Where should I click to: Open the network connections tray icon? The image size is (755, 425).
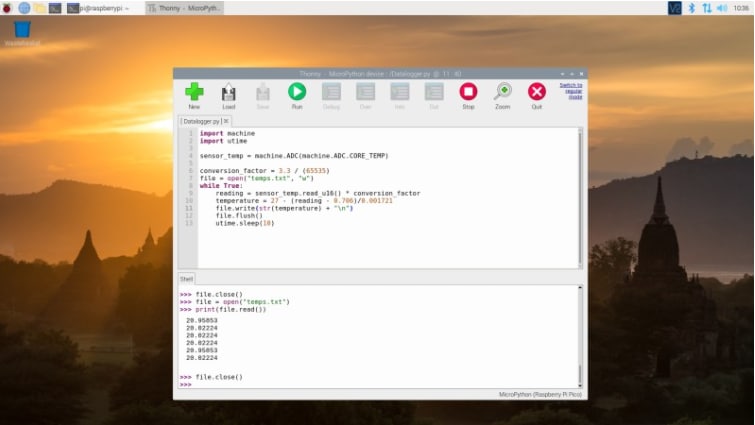(706, 8)
